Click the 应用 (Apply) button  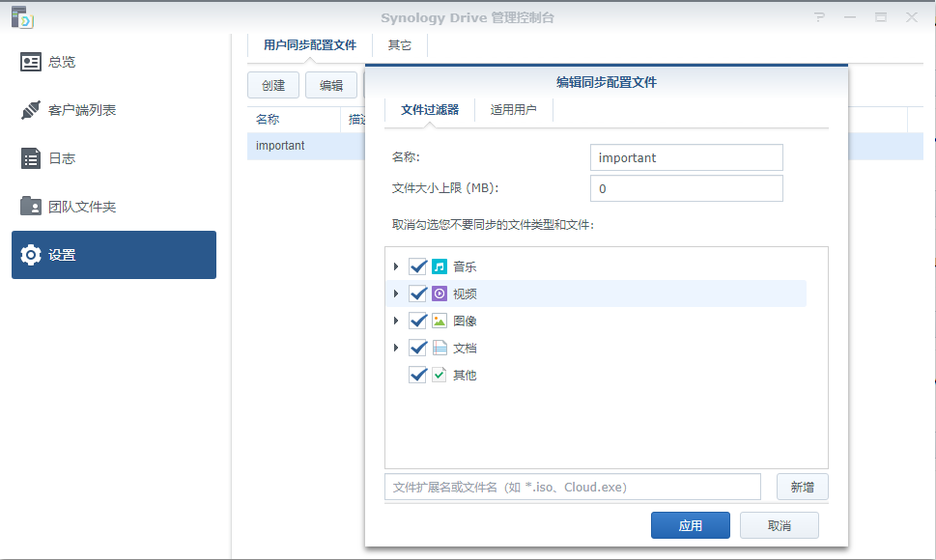[x=690, y=525]
